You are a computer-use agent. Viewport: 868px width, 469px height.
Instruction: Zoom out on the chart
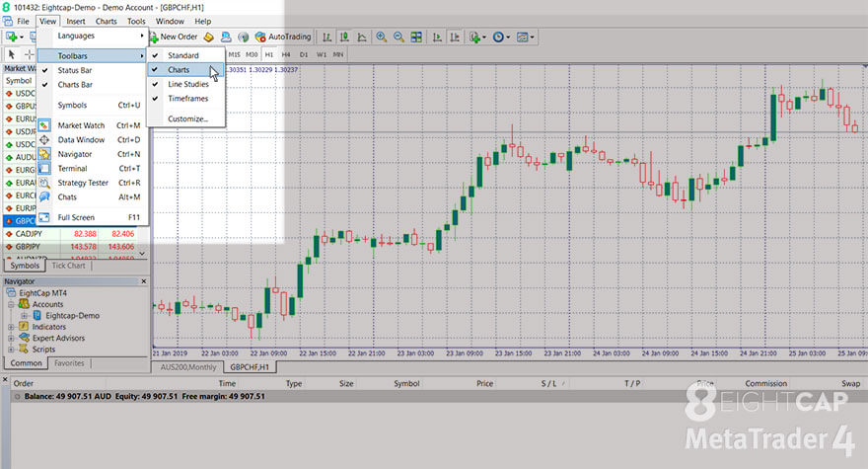tap(398, 37)
